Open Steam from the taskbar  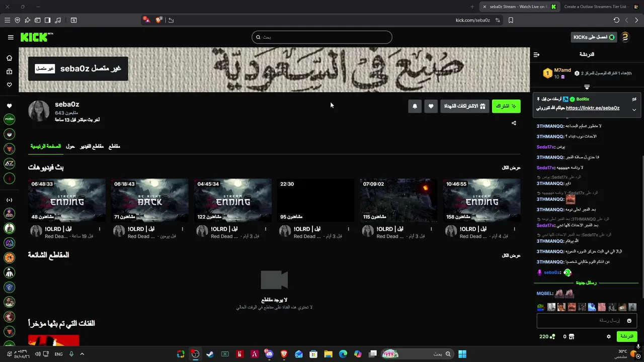210,354
